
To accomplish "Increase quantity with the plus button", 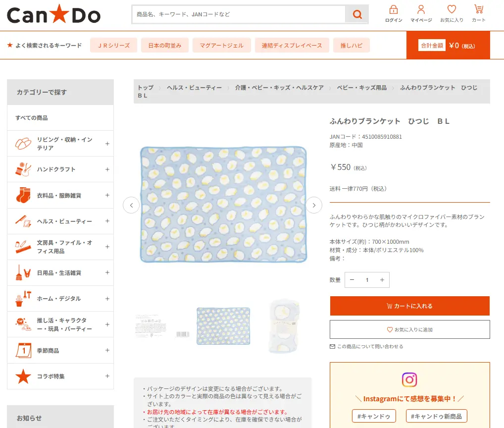I will point(382,280).
